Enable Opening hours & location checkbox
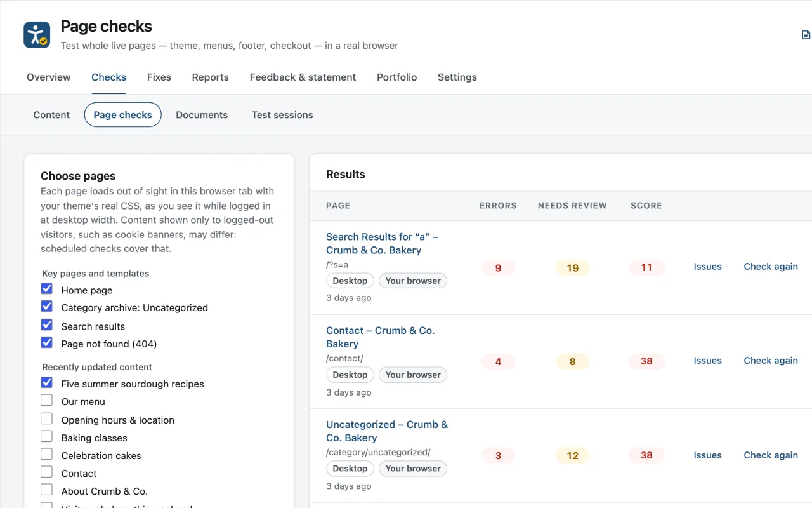The width and height of the screenshot is (812, 508). (46, 419)
